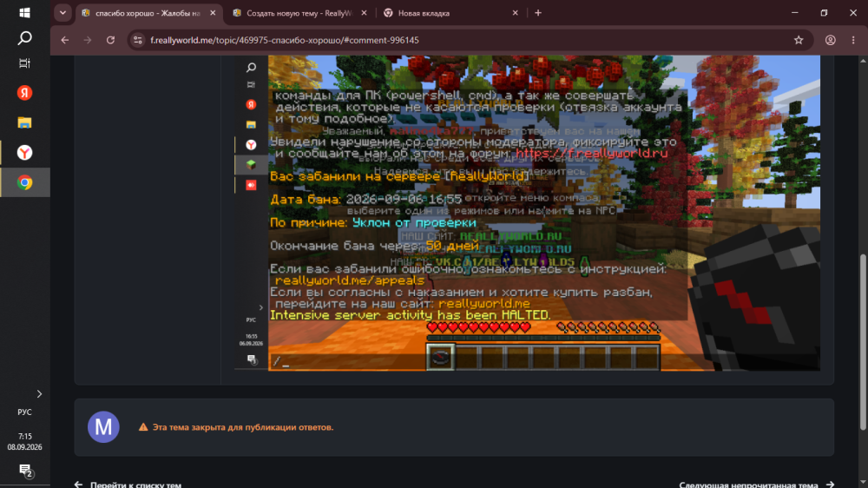This screenshot has width=868, height=488.
Task: Open the embedded Minecraft ban screenshot
Action: pos(527,213)
